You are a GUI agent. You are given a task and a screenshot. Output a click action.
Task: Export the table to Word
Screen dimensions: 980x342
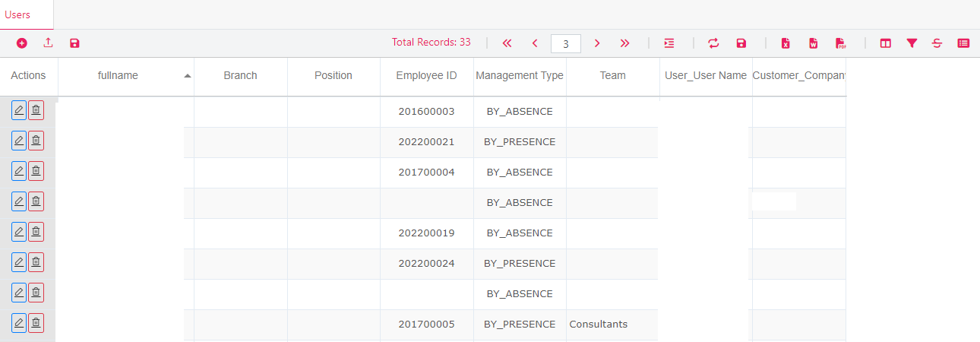813,43
